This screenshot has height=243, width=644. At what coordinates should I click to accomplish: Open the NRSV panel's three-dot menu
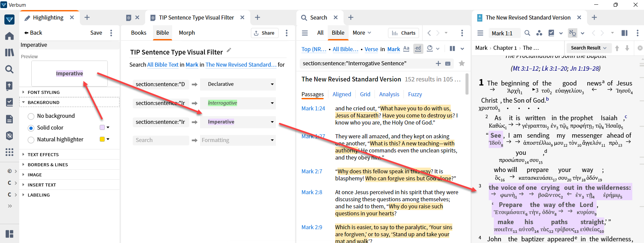pos(638,33)
